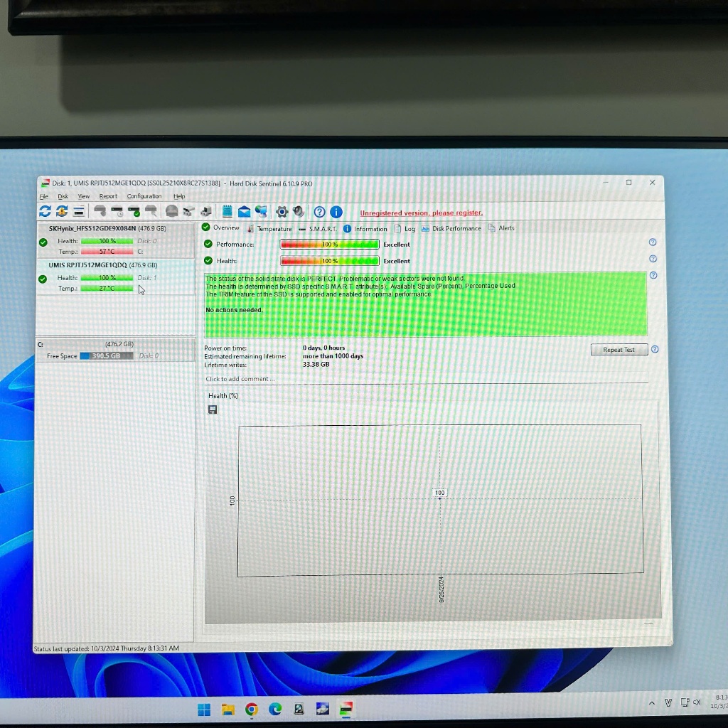Click the Unregistered version, please register link
The width and height of the screenshot is (728, 728).
[421, 213]
